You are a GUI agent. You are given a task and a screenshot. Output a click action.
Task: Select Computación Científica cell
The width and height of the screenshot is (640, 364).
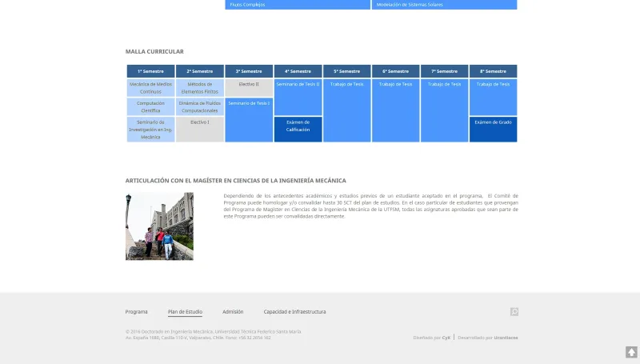150,107
